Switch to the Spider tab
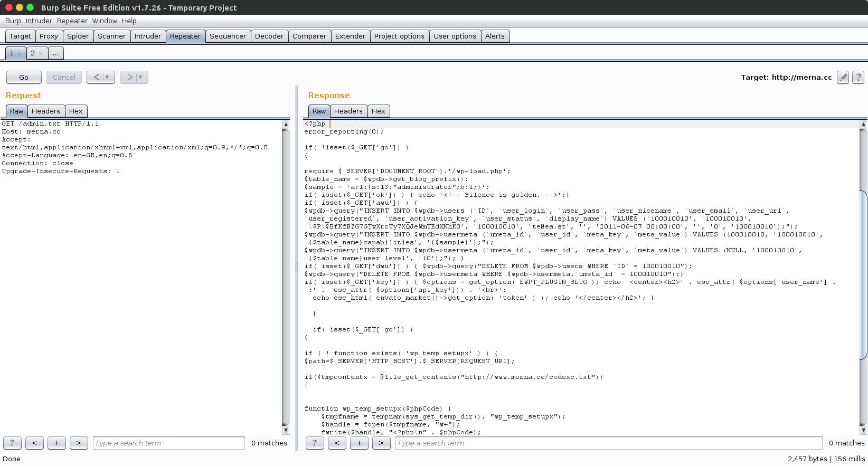 [78, 36]
